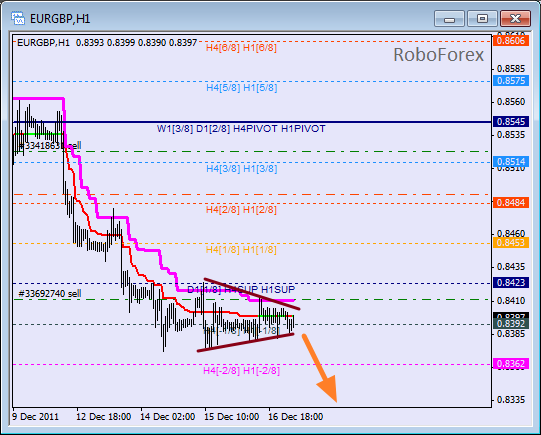The height and width of the screenshot is (435, 541).
Task: Click the 0.8484 orange price label
Action: (511, 202)
